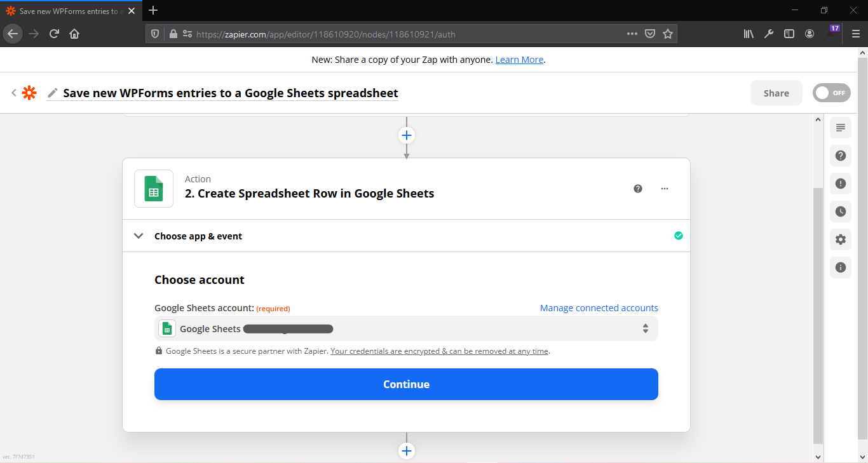Click the Zap title text to rename
Viewport: 868px width, 463px height.
point(231,93)
